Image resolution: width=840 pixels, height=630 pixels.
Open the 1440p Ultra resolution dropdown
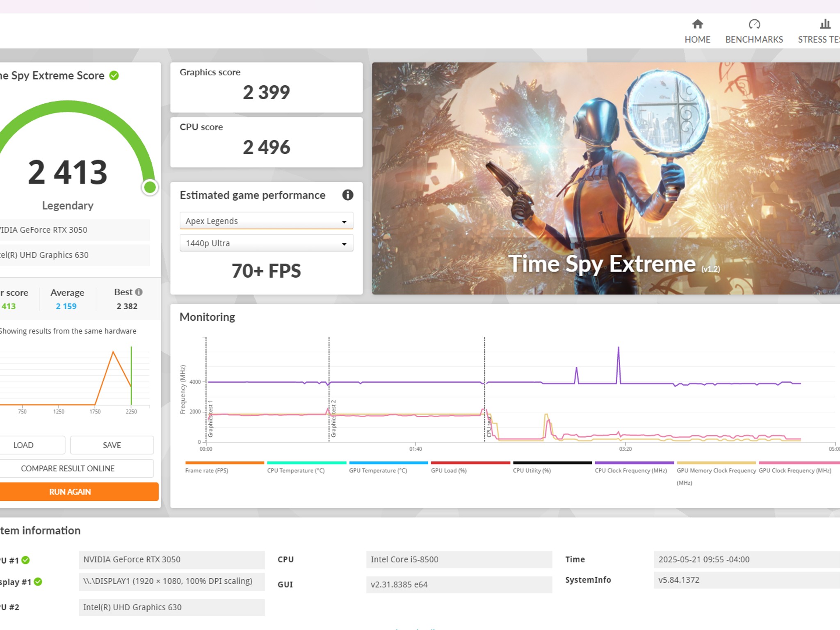click(266, 243)
